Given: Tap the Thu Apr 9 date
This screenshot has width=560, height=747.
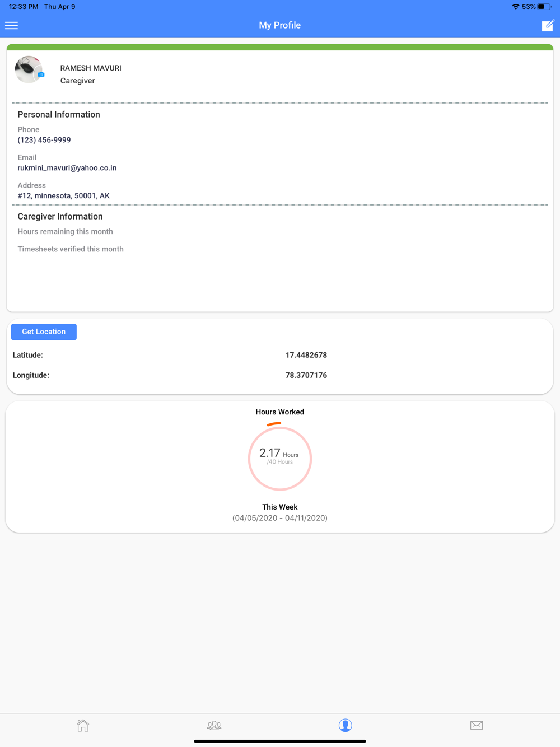Looking at the screenshot, I should coord(60,7).
